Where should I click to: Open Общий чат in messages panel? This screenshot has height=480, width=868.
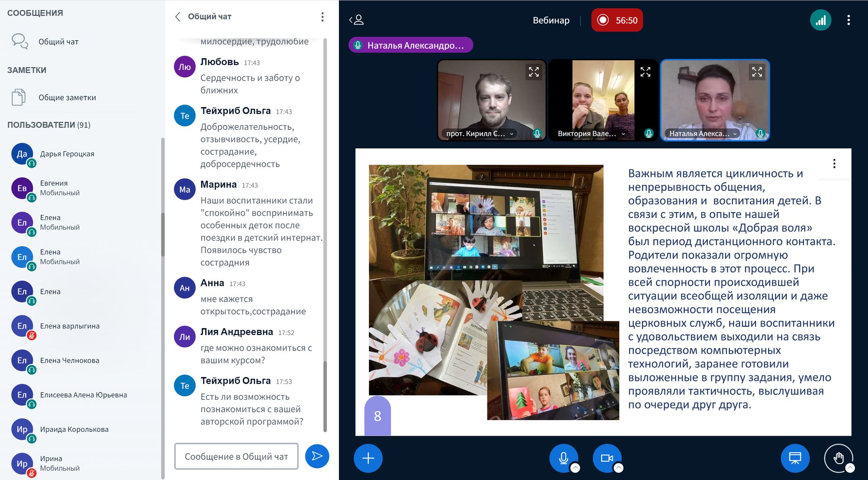click(58, 42)
